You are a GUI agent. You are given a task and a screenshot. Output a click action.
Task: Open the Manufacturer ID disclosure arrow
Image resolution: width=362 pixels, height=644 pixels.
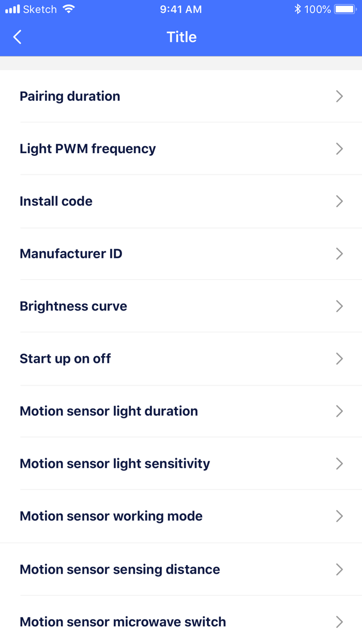(339, 254)
